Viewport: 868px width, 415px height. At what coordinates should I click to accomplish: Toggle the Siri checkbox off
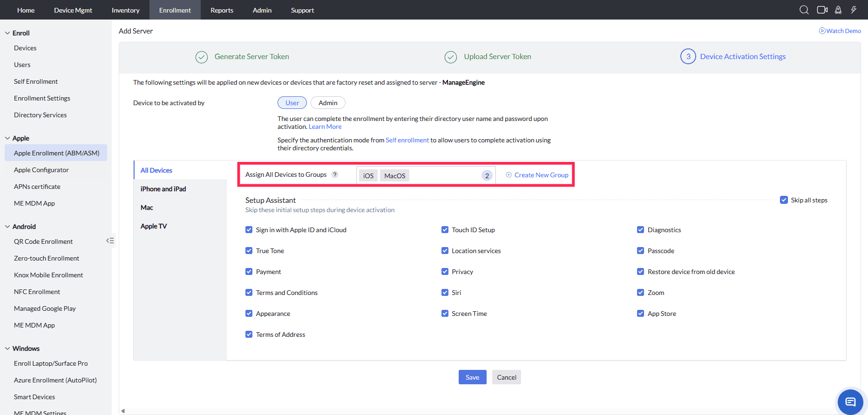point(445,293)
